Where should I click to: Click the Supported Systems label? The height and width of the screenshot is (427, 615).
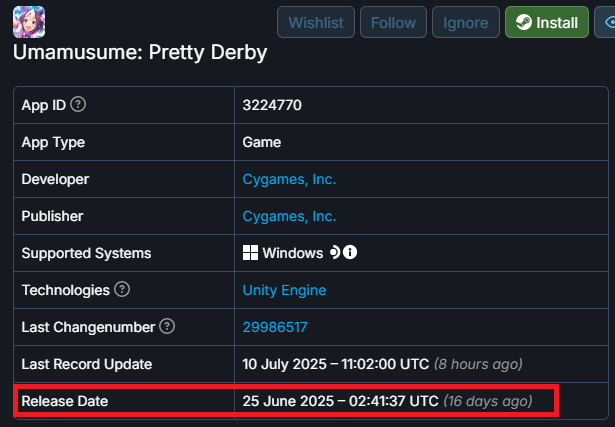coord(86,253)
